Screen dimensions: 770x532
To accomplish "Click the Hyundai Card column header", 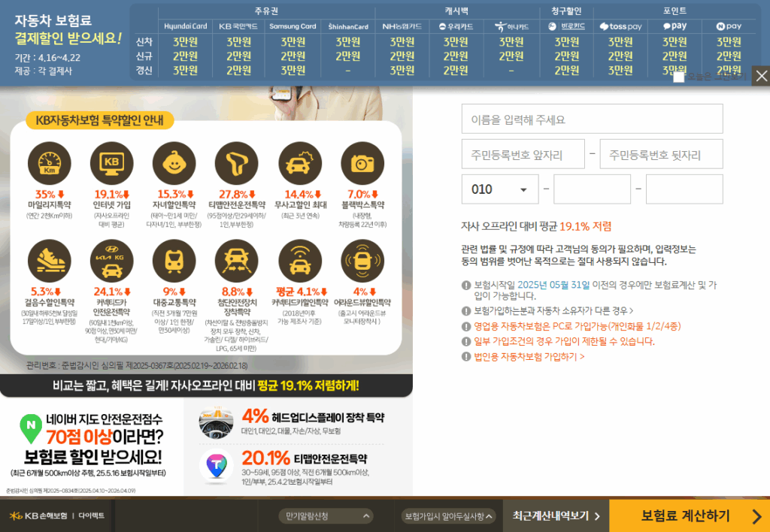I will (x=186, y=26).
